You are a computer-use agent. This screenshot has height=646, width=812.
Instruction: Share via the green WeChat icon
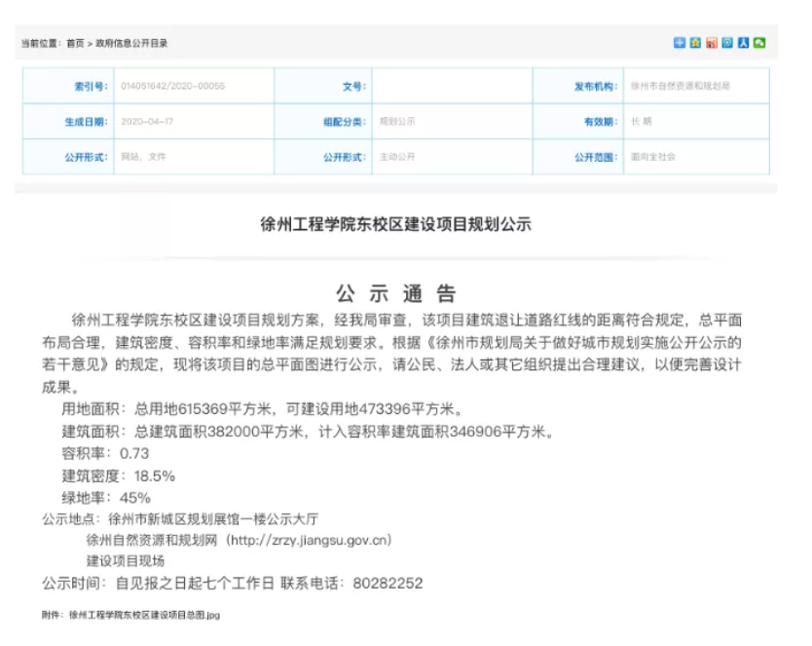pos(759,43)
